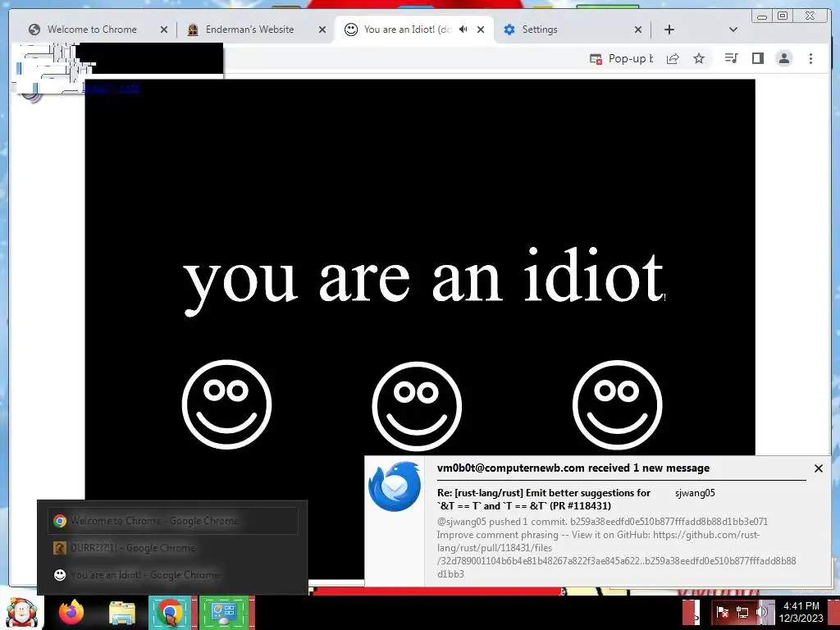
Task: Open the Chrome profile avatar
Action: click(x=783, y=58)
